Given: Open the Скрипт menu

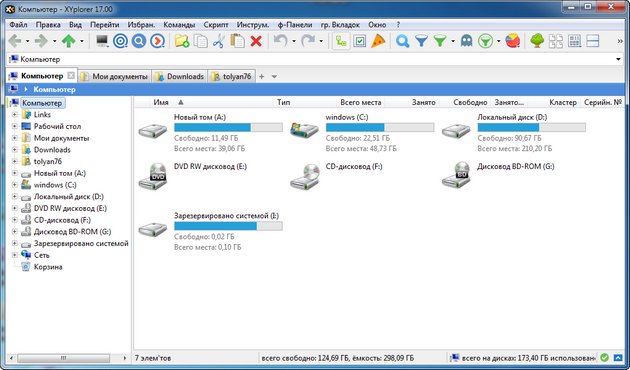Looking at the screenshot, I should pyautogui.click(x=216, y=25).
